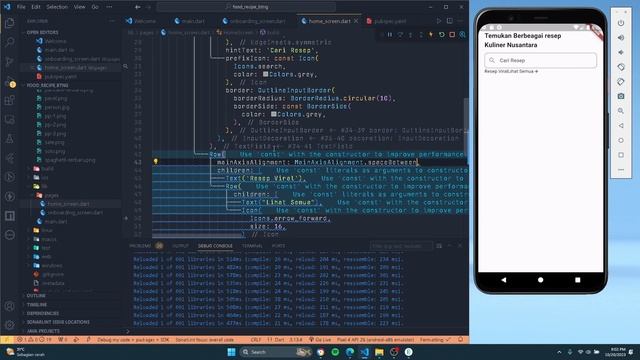Open the Problems panel tab
Image resolution: width=640 pixels, height=360 pixels.
(140, 246)
